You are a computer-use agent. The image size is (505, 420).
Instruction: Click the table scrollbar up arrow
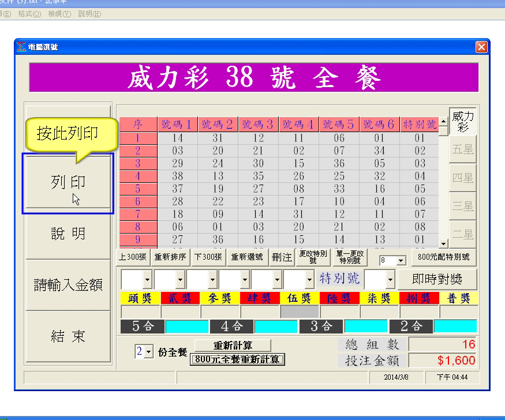443,121
